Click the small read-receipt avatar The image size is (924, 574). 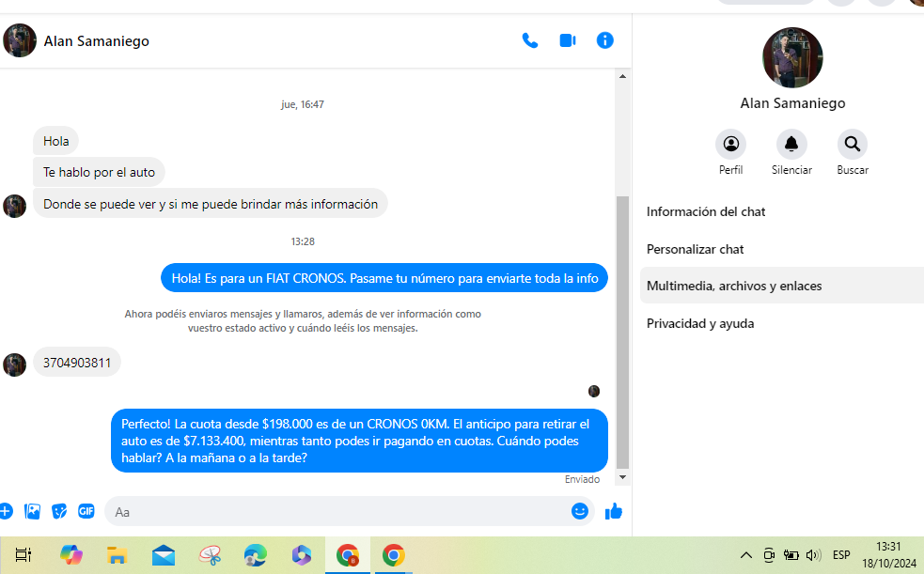594,391
